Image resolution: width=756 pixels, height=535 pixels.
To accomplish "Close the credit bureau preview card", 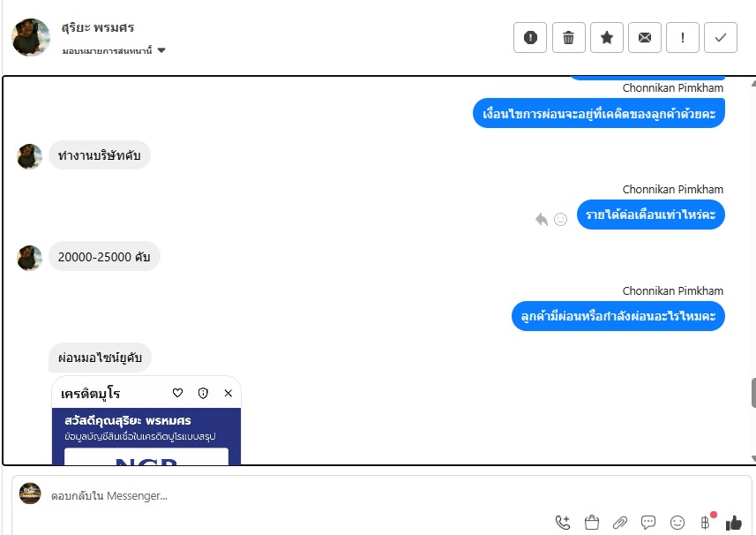I will pyautogui.click(x=228, y=393).
